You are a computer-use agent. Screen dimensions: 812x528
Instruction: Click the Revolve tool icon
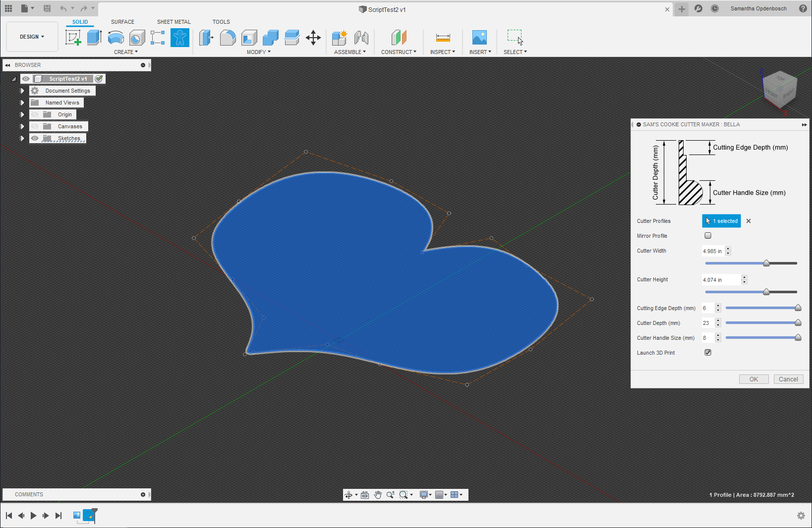pos(116,38)
